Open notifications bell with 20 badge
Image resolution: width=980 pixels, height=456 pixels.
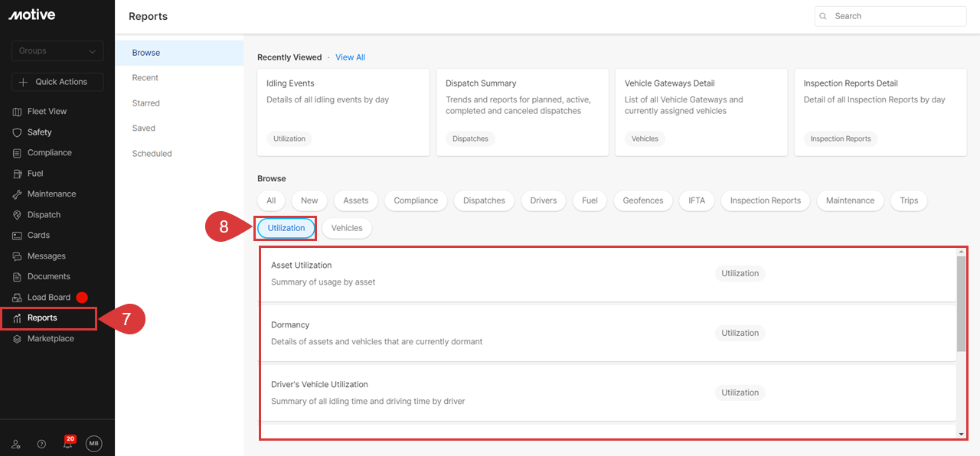pyautogui.click(x=67, y=444)
